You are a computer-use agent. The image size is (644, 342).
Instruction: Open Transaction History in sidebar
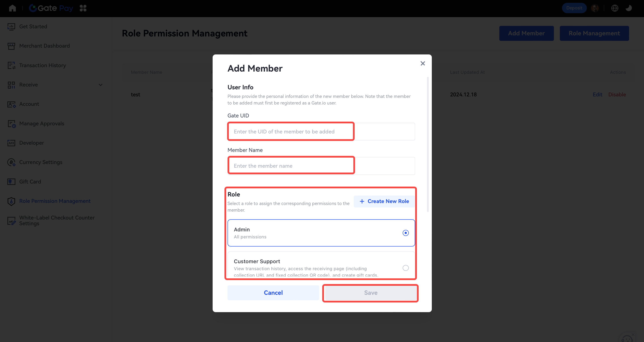pos(43,65)
